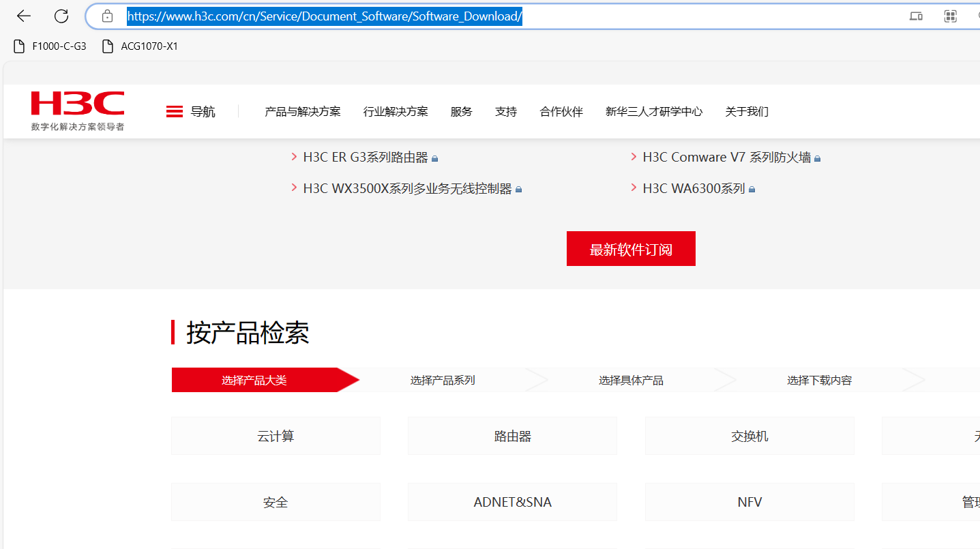Click the lock icon beside H3C ER G3系列路由器
The height and width of the screenshot is (549, 980).
(x=435, y=159)
